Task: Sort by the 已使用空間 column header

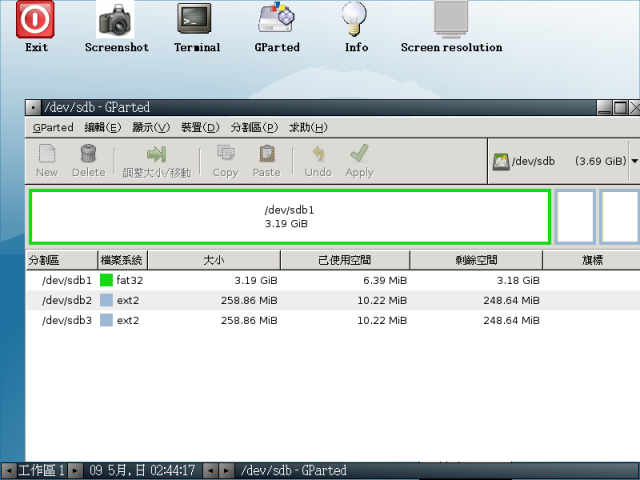Action: coord(345,260)
